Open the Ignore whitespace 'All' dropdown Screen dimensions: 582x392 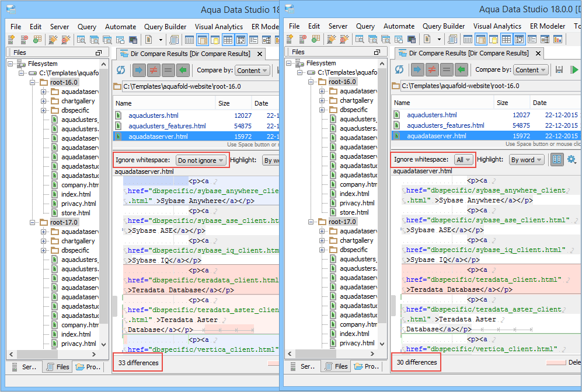point(463,160)
